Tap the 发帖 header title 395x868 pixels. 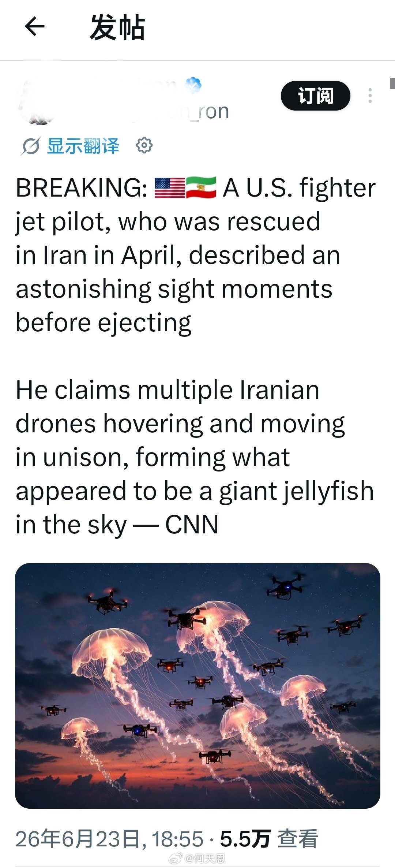click(117, 27)
